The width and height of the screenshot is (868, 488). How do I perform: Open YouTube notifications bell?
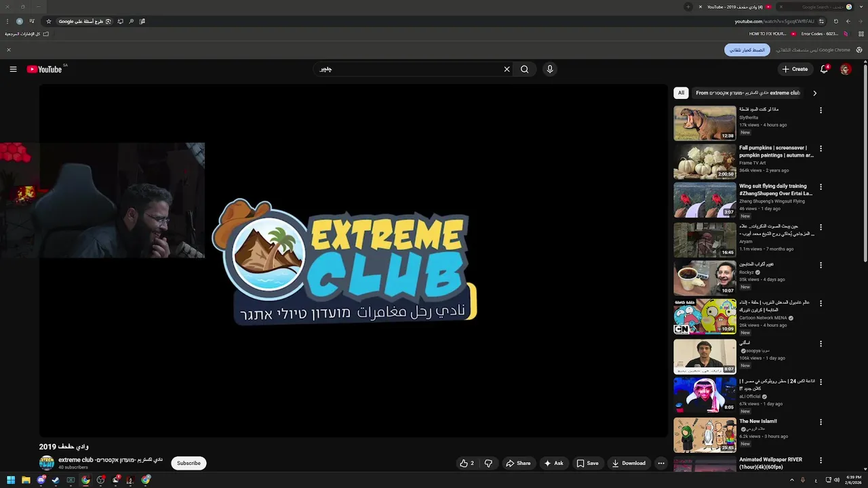(824, 69)
